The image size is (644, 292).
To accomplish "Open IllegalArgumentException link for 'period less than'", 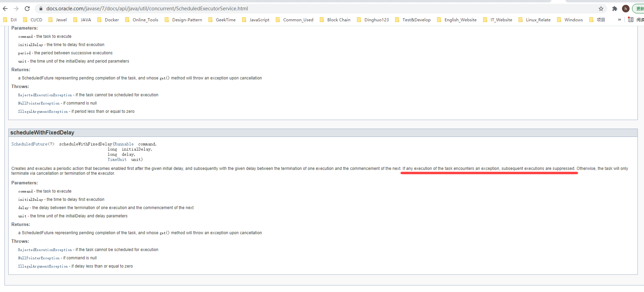I will [43, 111].
